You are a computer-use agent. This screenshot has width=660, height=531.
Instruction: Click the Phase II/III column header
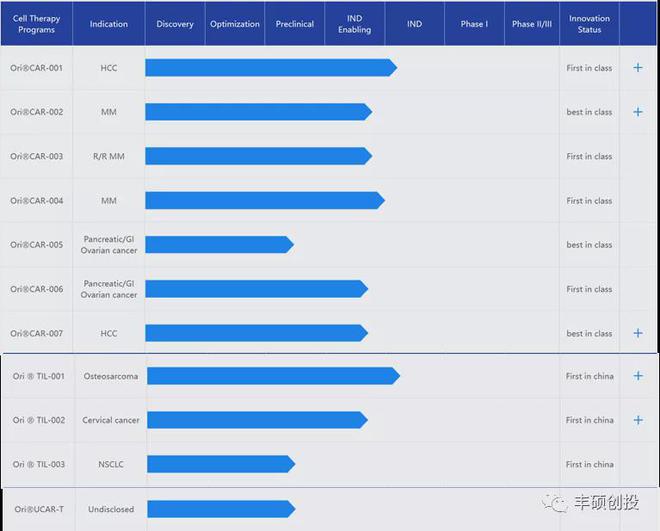click(x=532, y=24)
